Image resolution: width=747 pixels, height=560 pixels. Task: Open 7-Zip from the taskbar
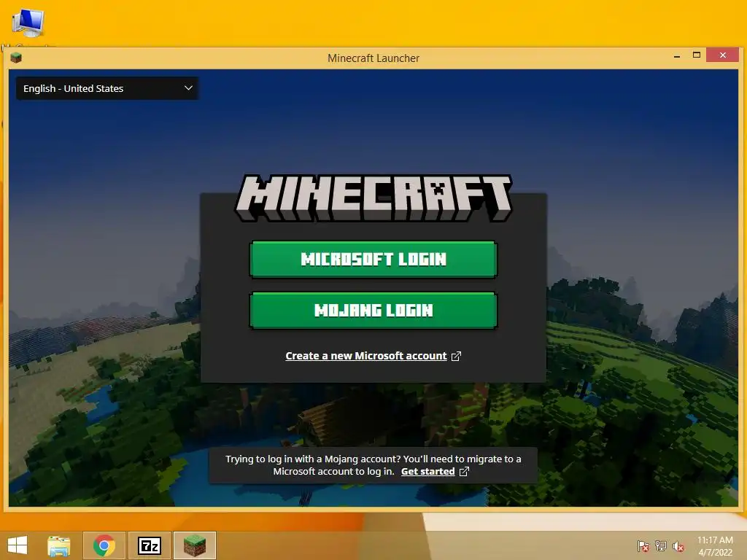tap(149, 545)
